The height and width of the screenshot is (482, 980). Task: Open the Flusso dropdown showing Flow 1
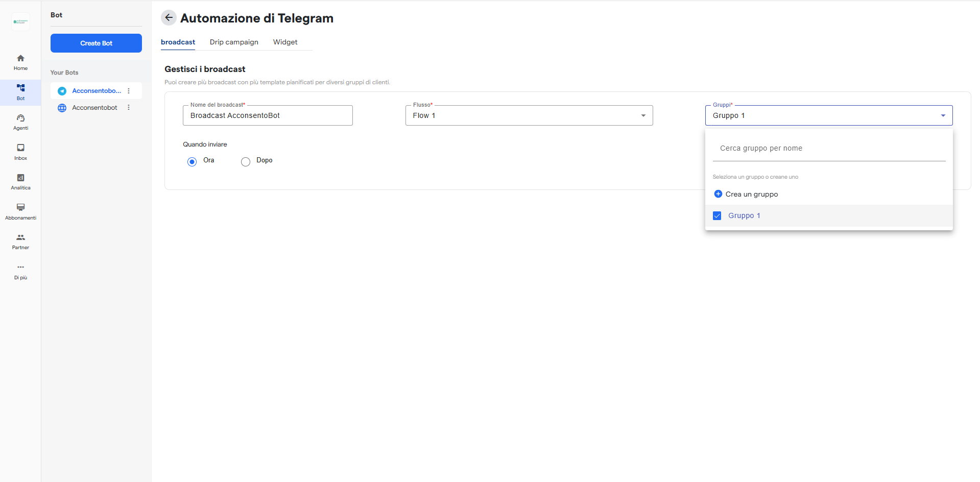529,116
